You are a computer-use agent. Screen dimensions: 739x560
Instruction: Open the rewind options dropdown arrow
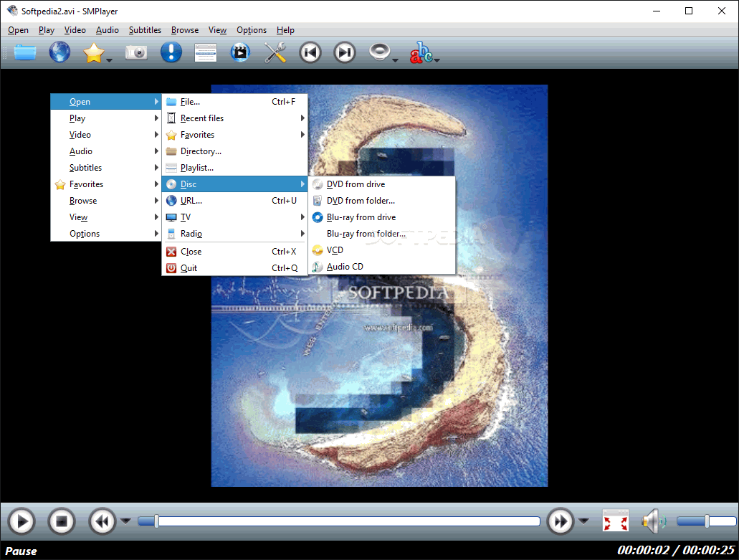(125, 521)
